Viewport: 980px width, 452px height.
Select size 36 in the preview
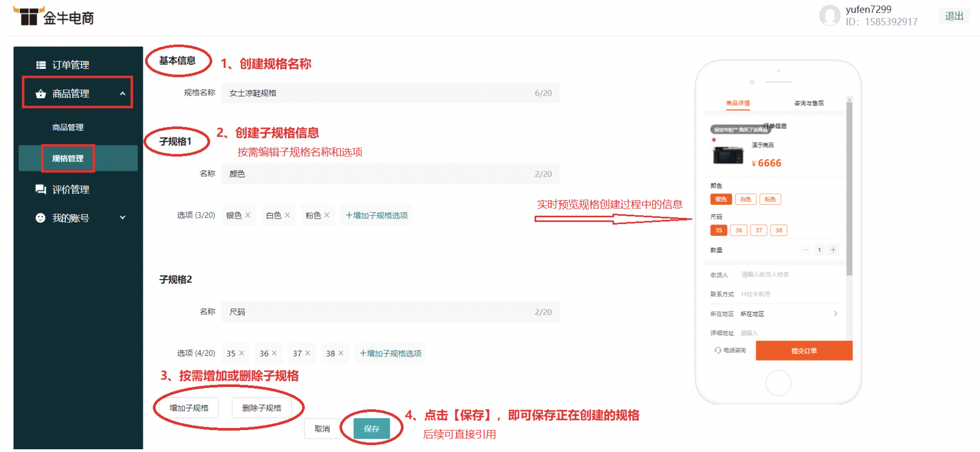click(739, 230)
